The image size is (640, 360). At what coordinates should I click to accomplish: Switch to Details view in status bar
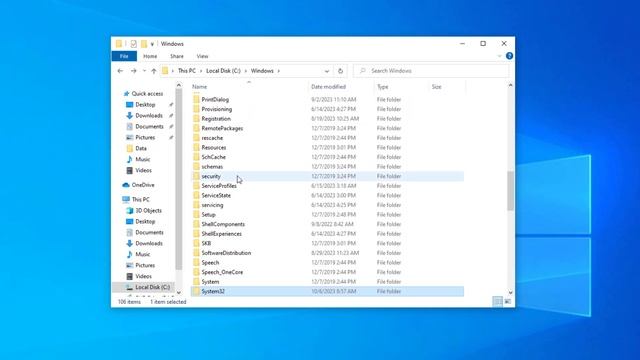(498, 302)
